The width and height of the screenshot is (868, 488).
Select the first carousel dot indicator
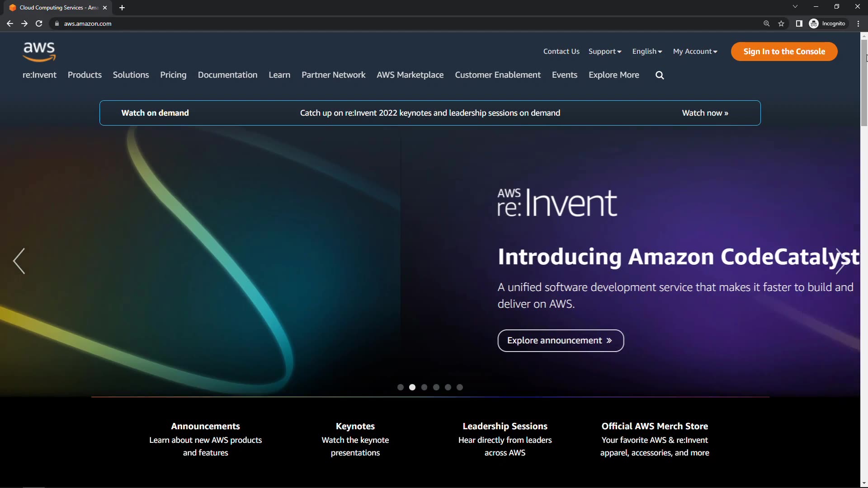401,387
